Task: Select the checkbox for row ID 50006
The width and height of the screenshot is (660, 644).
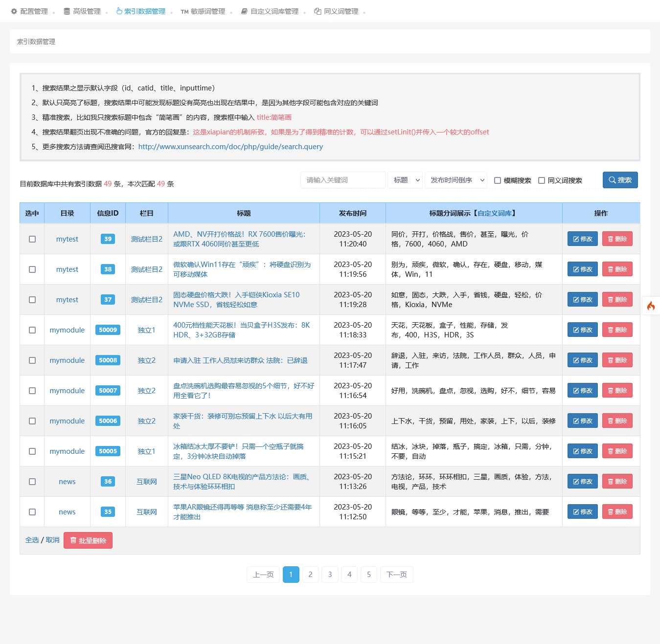Action: click(x=32, y=421)
